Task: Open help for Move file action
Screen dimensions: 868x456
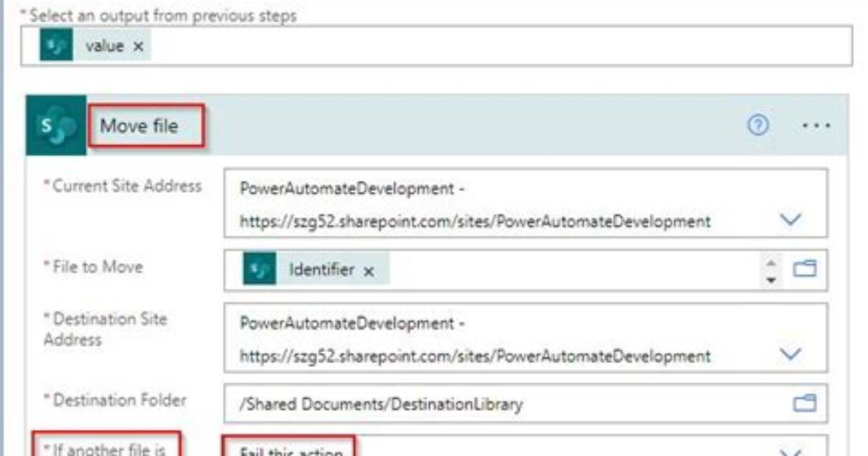Action: click(758, 125)
